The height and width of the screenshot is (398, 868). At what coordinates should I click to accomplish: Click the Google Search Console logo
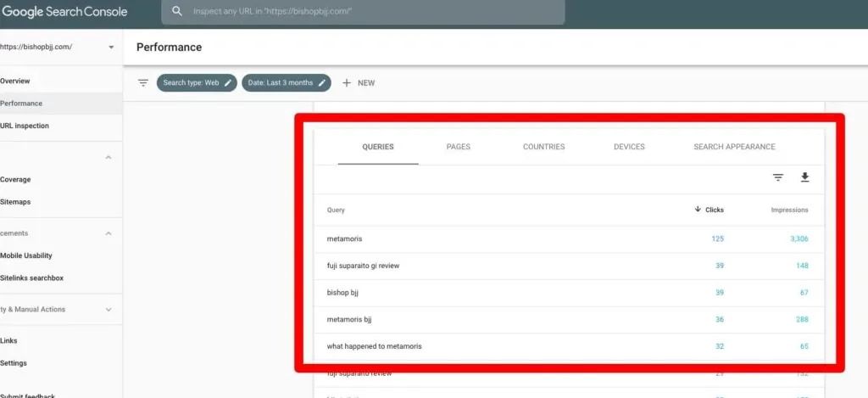(x=64, y=12)
